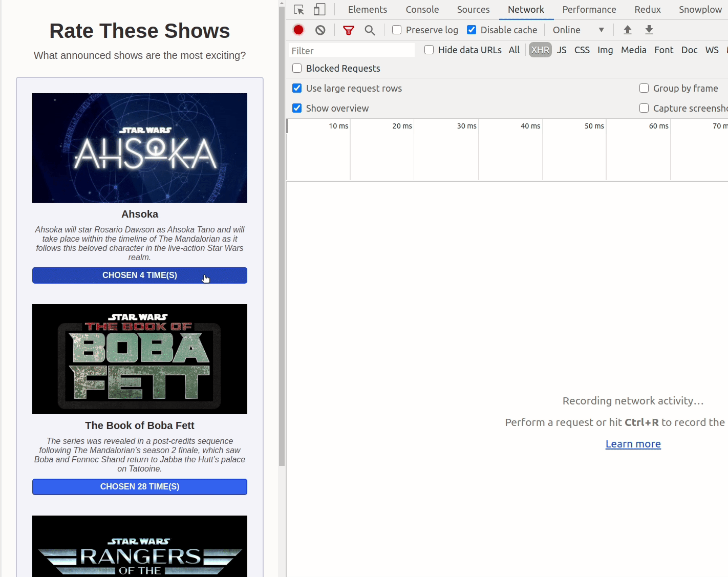The width and height of the screenshot is (728, 577).
Task: Click the Ahsoka show title text
Action: click(140, 214)
